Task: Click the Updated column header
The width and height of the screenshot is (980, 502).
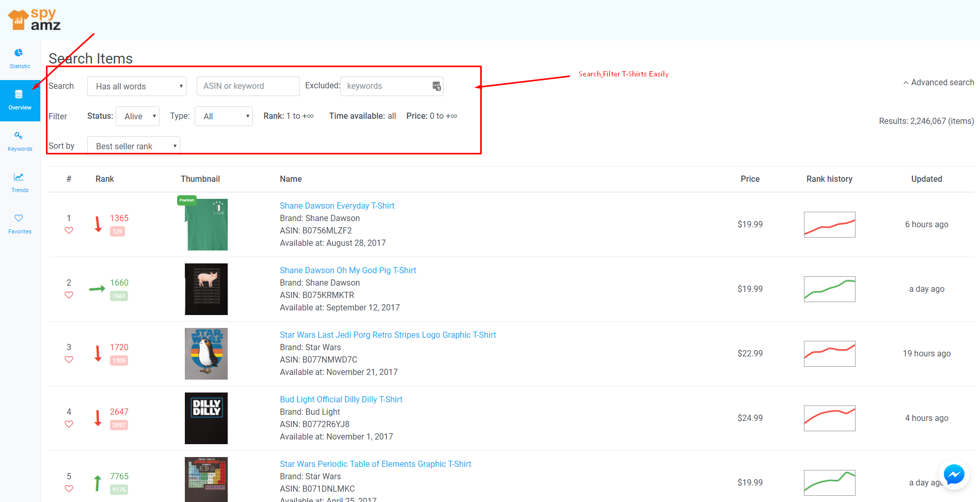Action: (926, 179)
